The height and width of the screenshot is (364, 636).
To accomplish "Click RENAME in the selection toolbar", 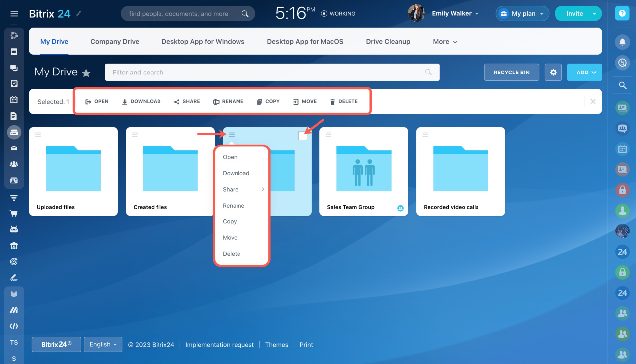I will click(228, 101).
